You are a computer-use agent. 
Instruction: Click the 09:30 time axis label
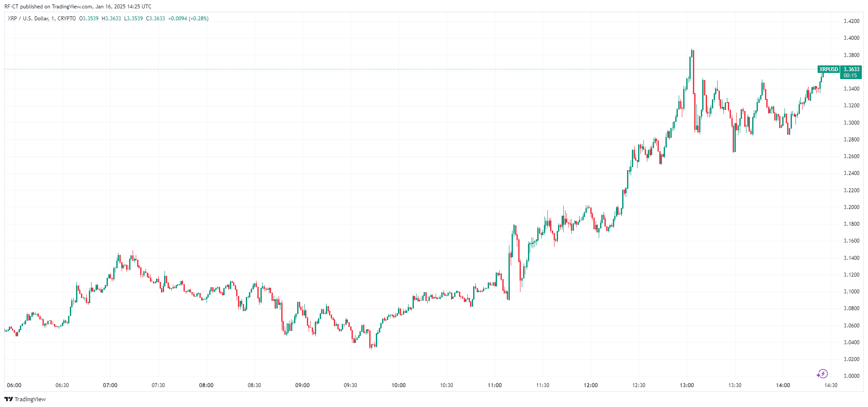coord(351,385)
